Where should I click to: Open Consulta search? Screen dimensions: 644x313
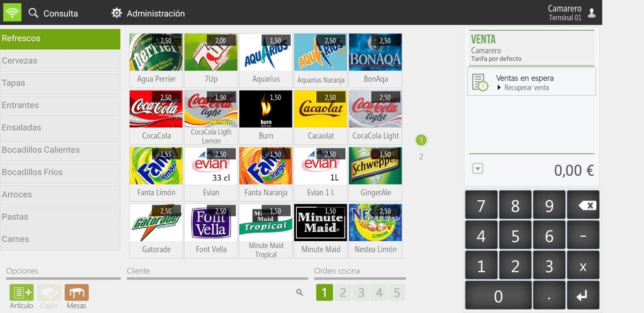53,13
